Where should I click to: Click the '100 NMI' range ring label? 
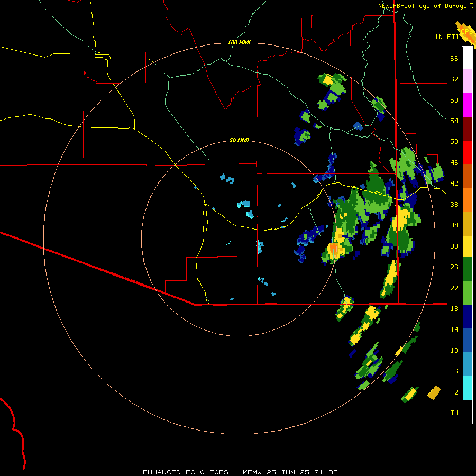click(239, 42)
